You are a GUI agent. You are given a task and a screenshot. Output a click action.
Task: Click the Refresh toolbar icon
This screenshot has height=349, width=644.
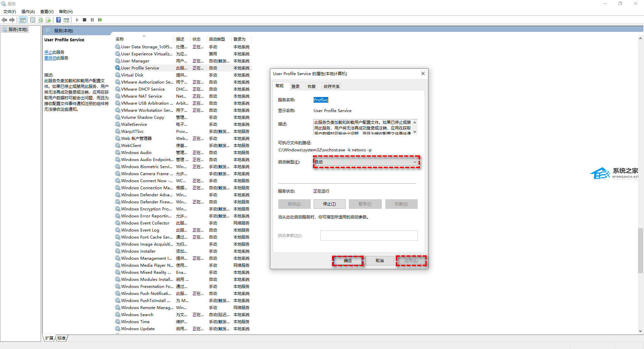(41, 20)
